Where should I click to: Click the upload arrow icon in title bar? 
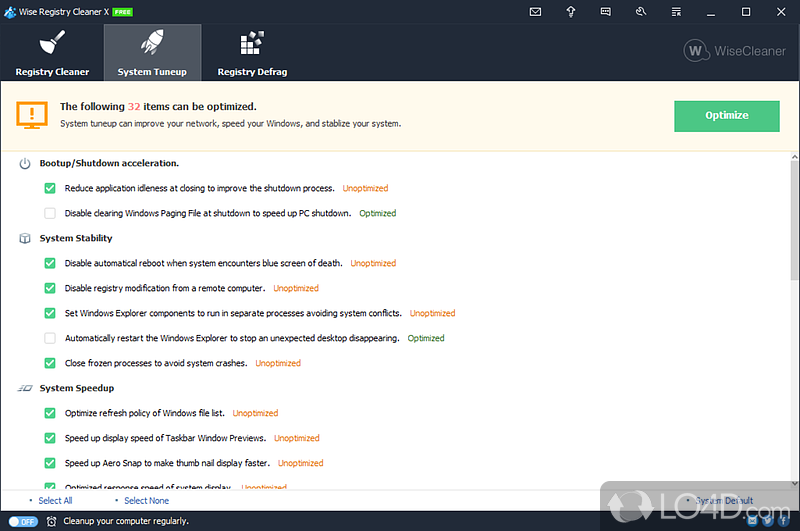pos(570,12)
